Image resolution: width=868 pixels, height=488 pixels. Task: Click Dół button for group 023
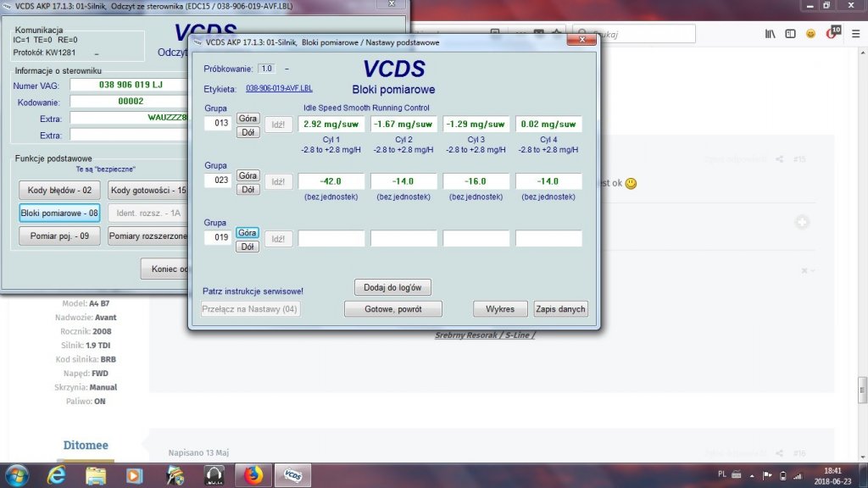pos(248,189)
